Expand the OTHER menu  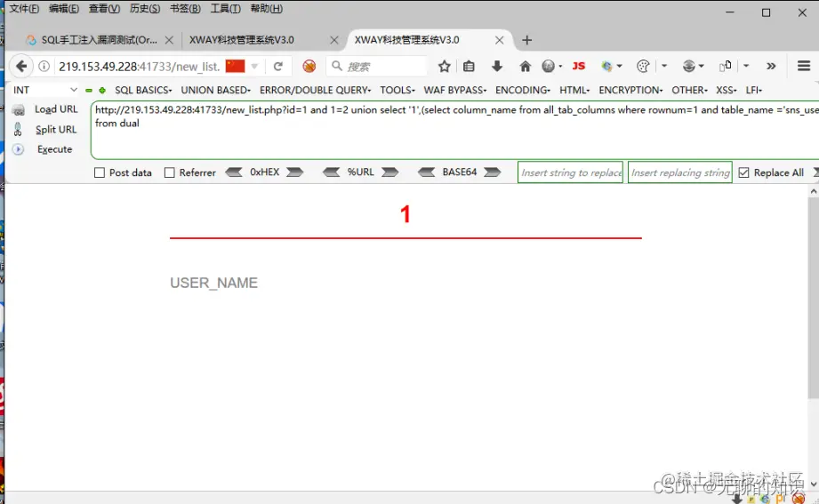point(689,91)
